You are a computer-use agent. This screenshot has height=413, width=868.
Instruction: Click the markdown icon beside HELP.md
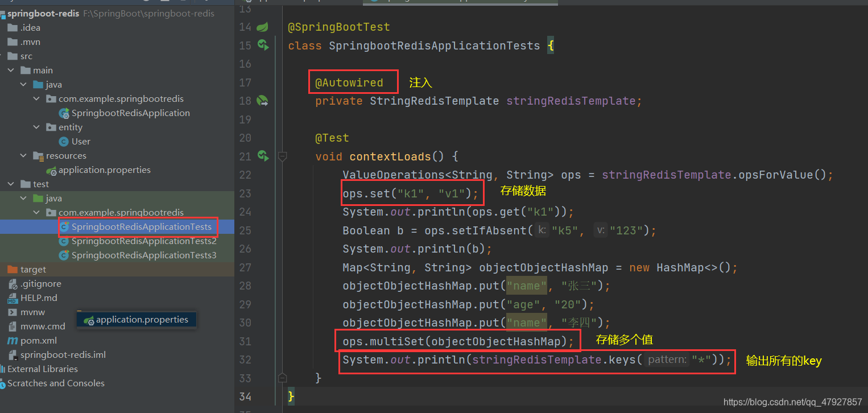click(13, 298)
